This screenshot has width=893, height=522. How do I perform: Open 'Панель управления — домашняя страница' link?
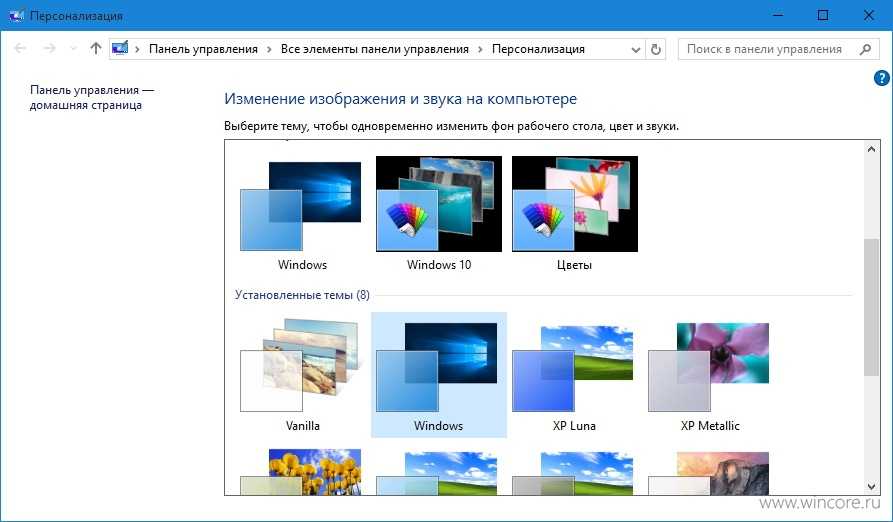[92, 97]
